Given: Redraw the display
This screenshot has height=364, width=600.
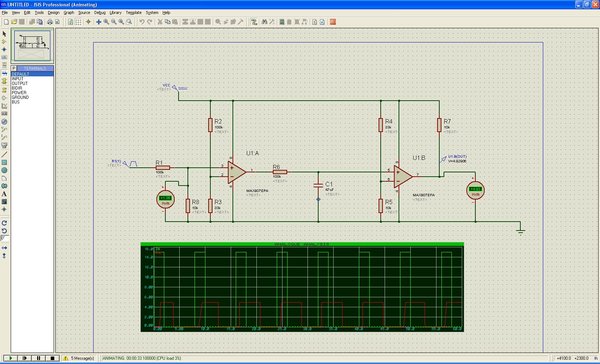Looking at the screenshot, I should pos(70,22).
